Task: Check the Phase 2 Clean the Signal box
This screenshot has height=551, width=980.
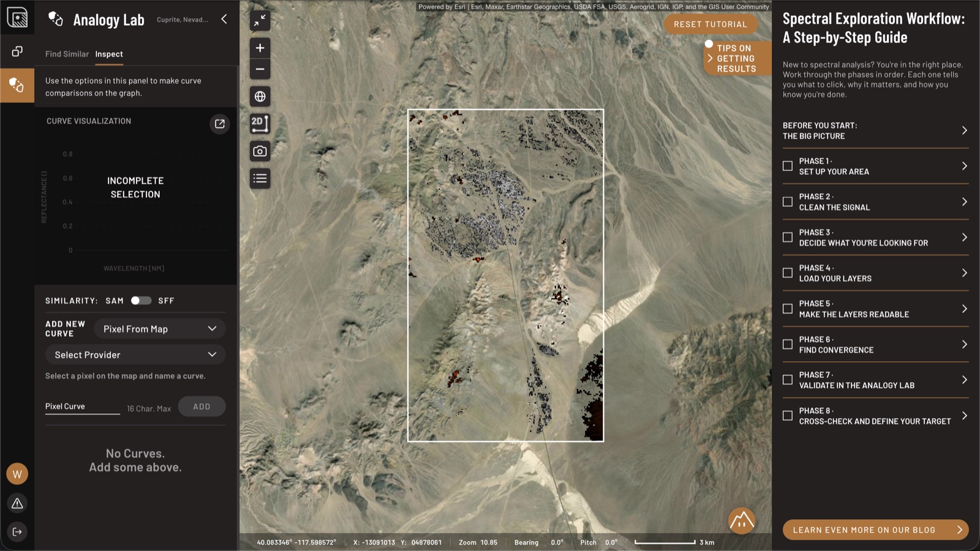Action: coord(788,201)
